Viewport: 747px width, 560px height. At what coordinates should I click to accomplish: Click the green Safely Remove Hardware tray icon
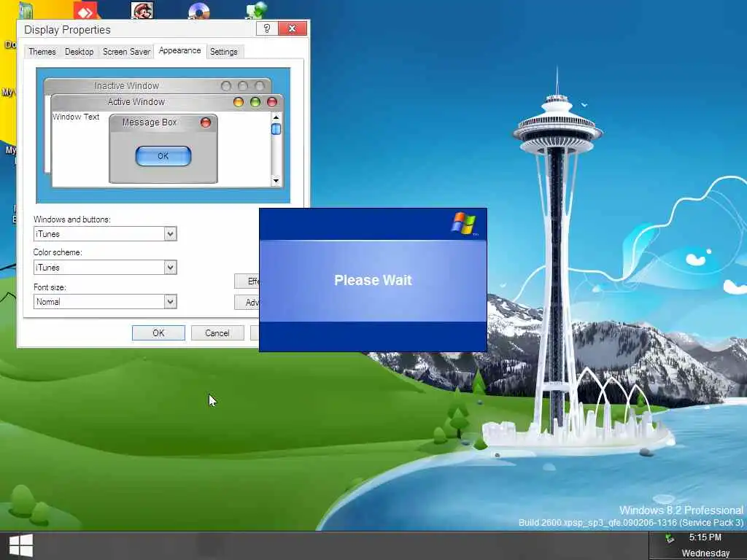click(x=670, y=539)
